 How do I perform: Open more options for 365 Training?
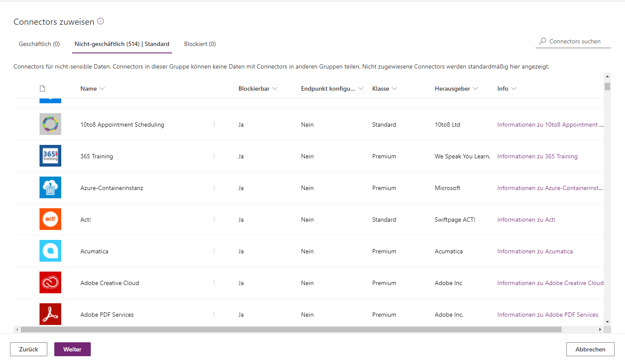[214, 156]
